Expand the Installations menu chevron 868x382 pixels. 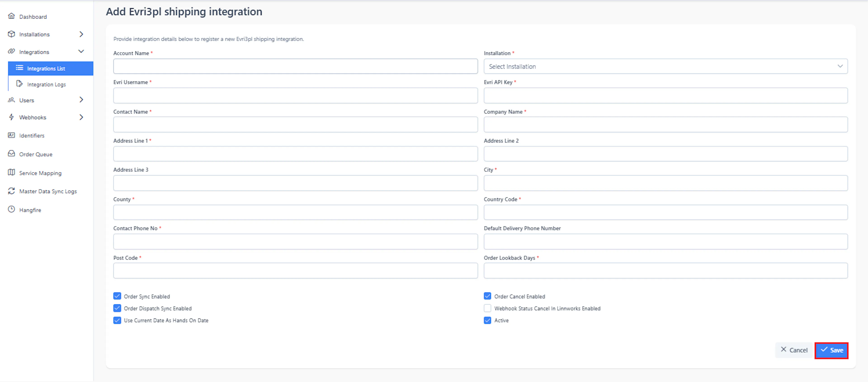(x=81, y=34)
